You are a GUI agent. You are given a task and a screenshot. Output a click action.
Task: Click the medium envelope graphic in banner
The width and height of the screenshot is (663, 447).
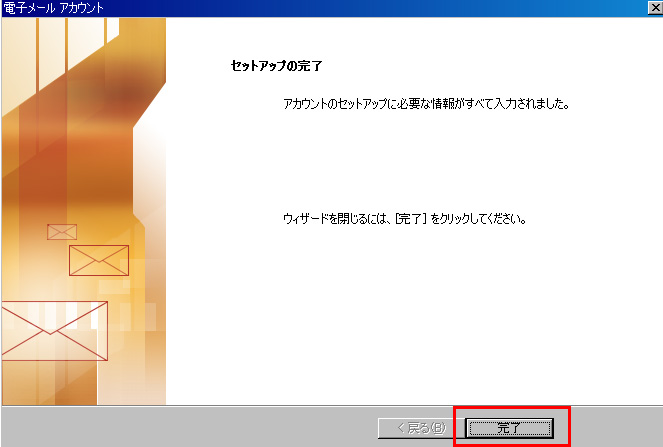point(99,260)
